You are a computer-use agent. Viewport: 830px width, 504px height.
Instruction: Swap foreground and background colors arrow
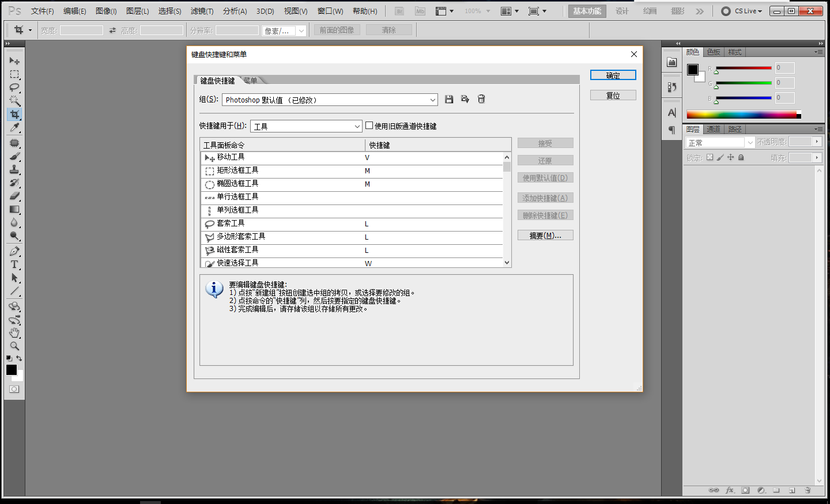tap(19, 358)
